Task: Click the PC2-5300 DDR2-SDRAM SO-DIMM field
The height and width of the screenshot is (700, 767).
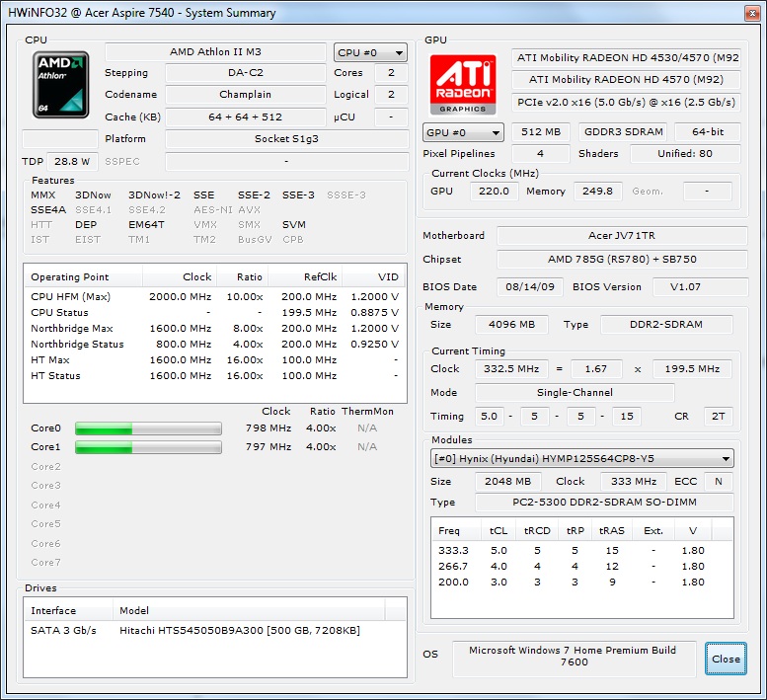Action: coord(604,503)
